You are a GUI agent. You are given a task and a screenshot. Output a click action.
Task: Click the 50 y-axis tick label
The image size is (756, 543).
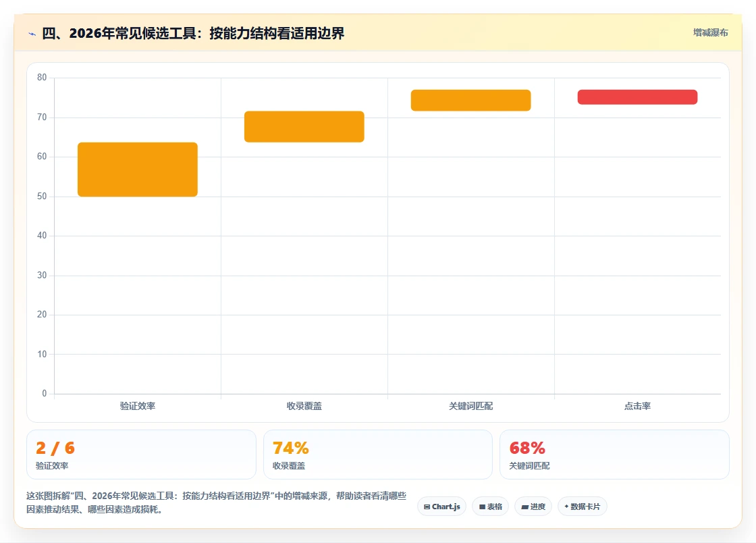coord(42,197)
